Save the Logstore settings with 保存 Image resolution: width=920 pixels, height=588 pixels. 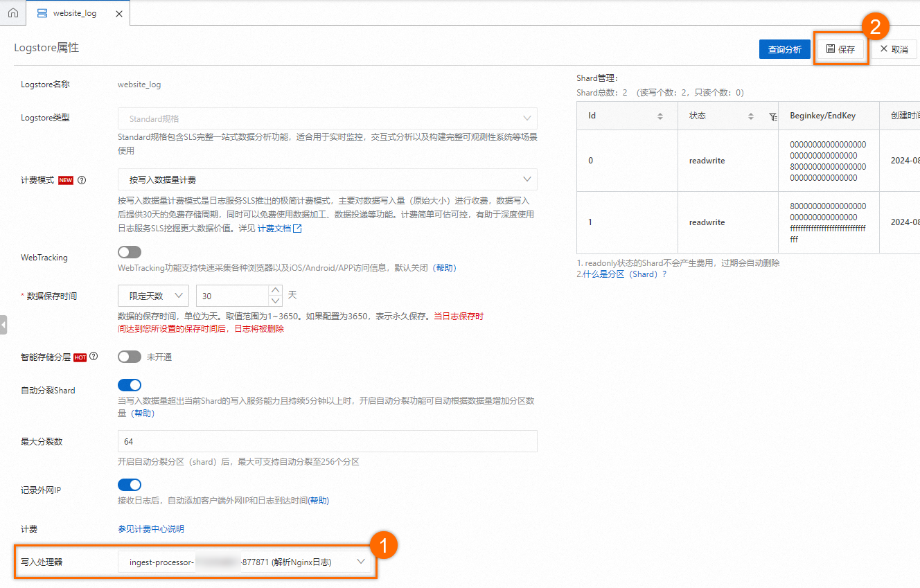[840, 49]
